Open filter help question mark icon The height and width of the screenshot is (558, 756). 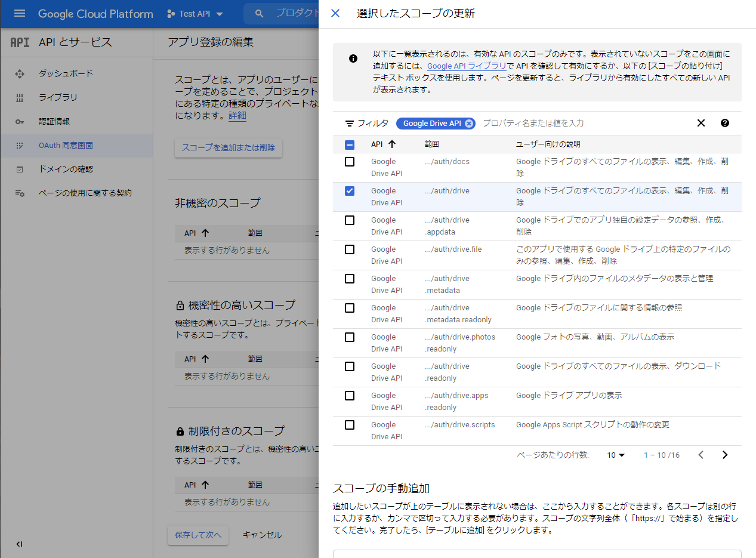725,123
